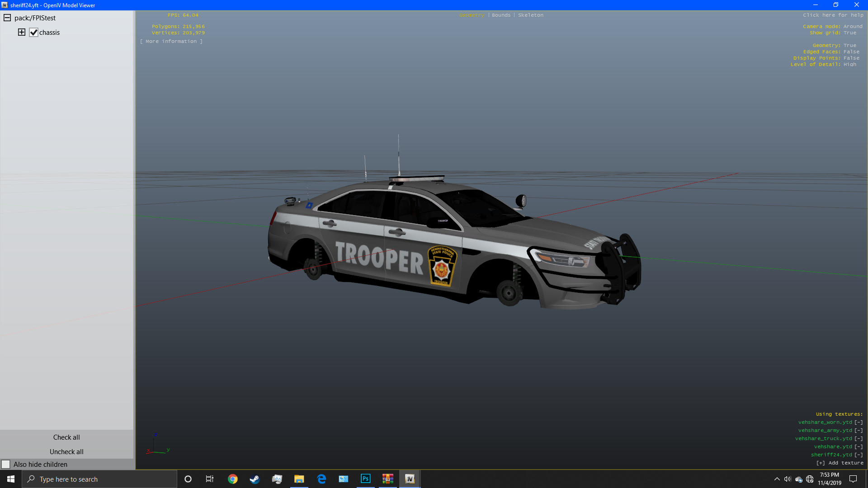Open the volume control in system tray
This screenshot has width=868, height=488.
[x=788, y=479]
